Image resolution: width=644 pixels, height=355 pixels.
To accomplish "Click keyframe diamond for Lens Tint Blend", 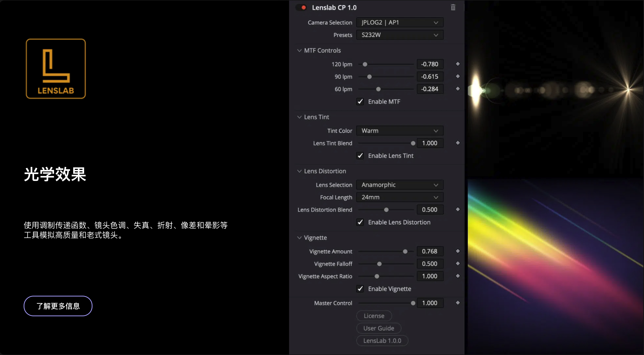I will click(x=457, y=143).
